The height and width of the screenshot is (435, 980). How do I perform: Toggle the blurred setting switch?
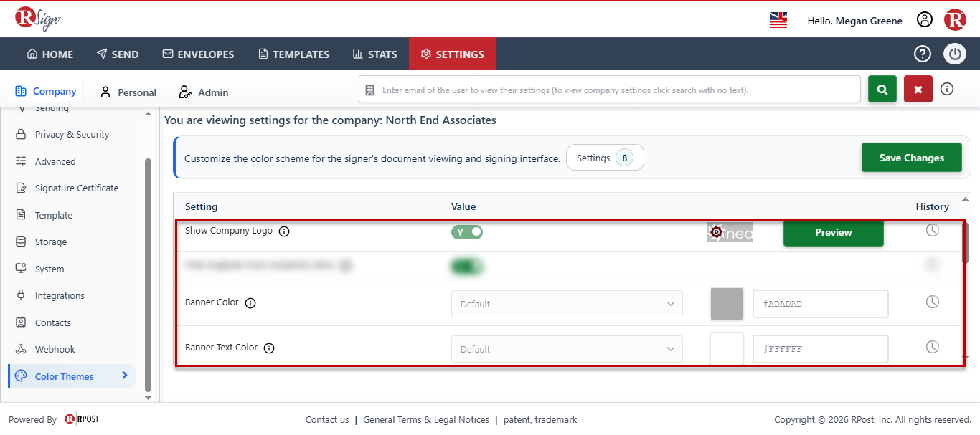467,267
